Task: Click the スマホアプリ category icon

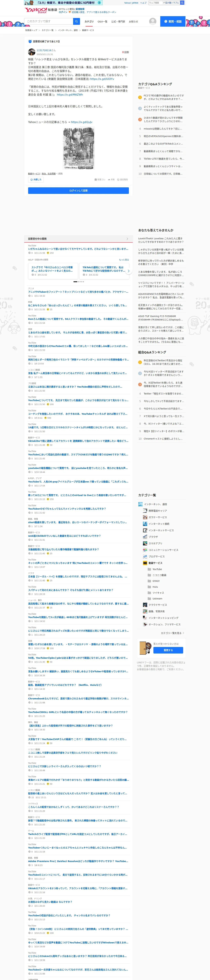Action: click(x=145, y=543)
